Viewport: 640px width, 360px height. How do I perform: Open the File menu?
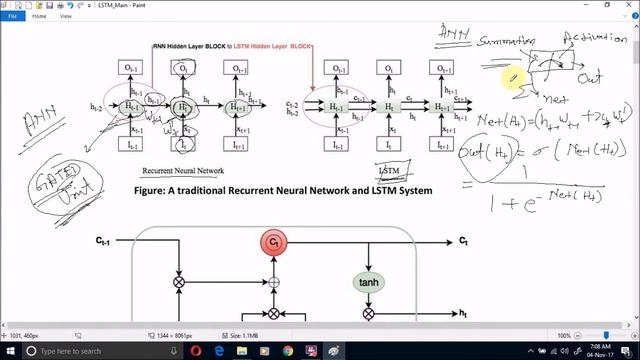click(x=13, y=16)
